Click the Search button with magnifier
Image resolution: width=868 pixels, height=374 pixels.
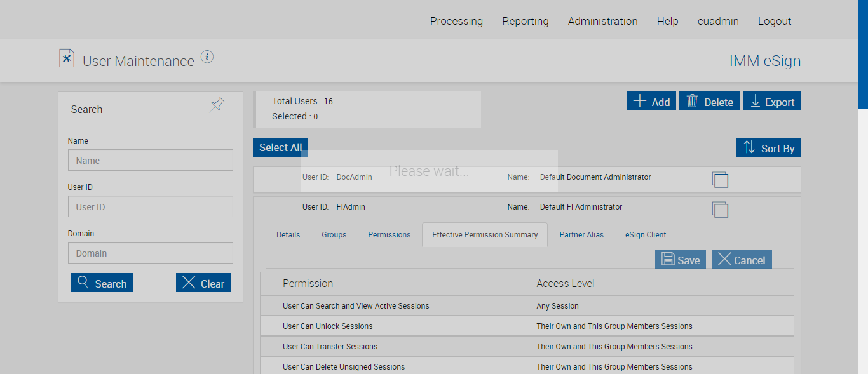click(102, 283)
